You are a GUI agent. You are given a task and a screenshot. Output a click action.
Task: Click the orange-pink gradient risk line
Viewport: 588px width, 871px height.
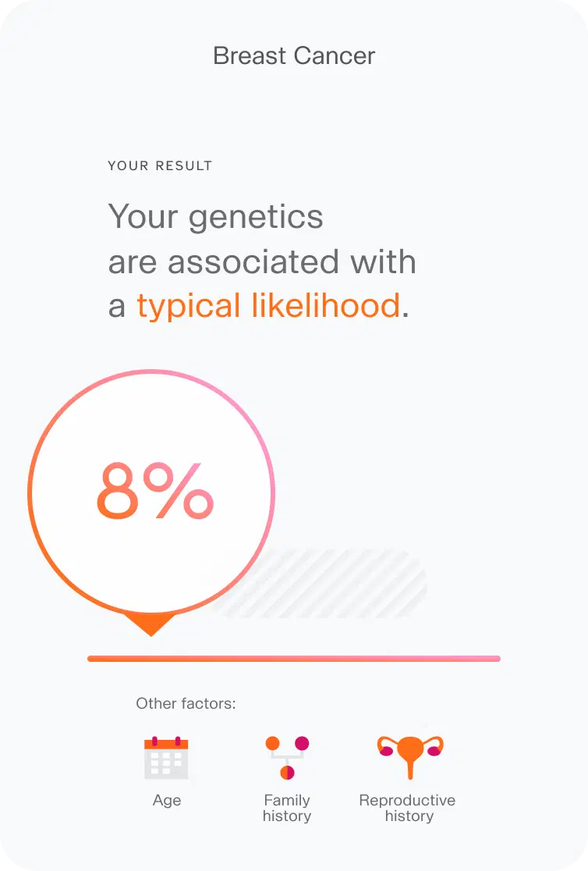click(294, 659)
